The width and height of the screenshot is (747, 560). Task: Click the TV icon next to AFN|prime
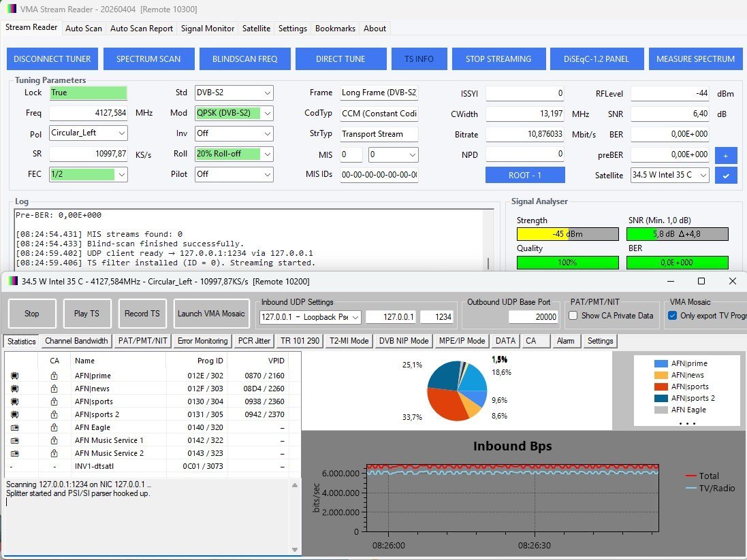(x=14, y=376)
